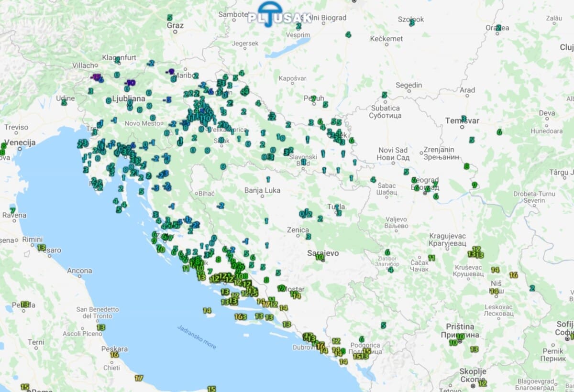Click the 16 marker below Peskara

[114, 354]
